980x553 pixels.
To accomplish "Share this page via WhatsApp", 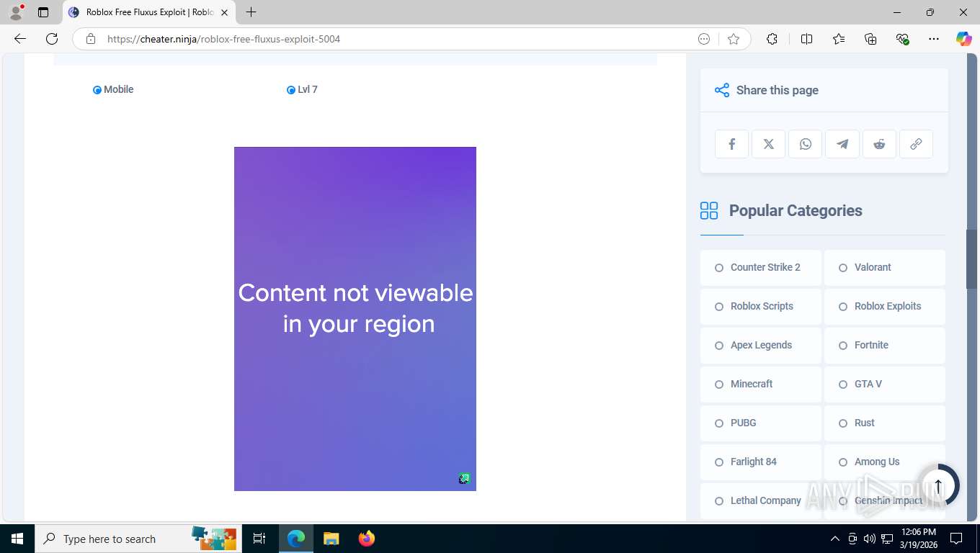I will tap(806, 144).
